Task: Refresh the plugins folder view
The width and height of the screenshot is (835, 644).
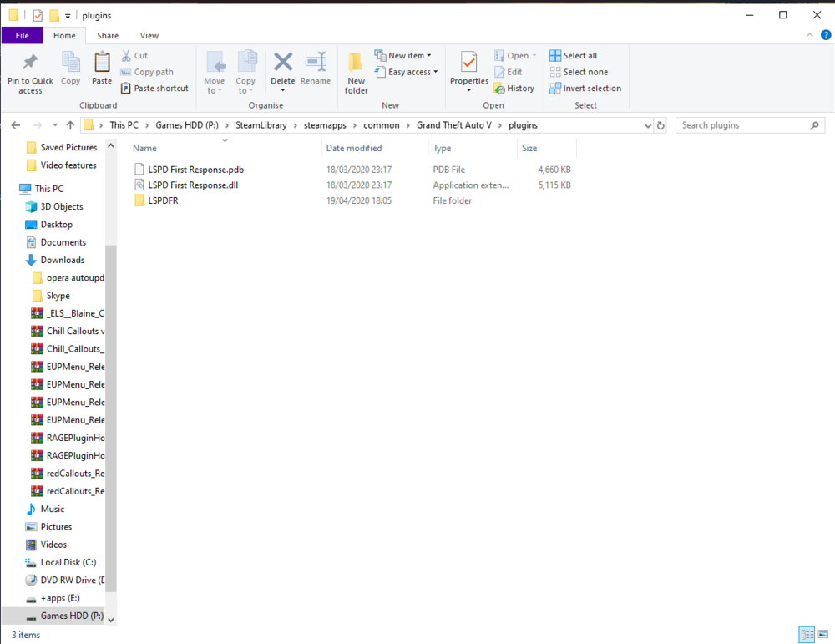Action: [x=660, y=126]
